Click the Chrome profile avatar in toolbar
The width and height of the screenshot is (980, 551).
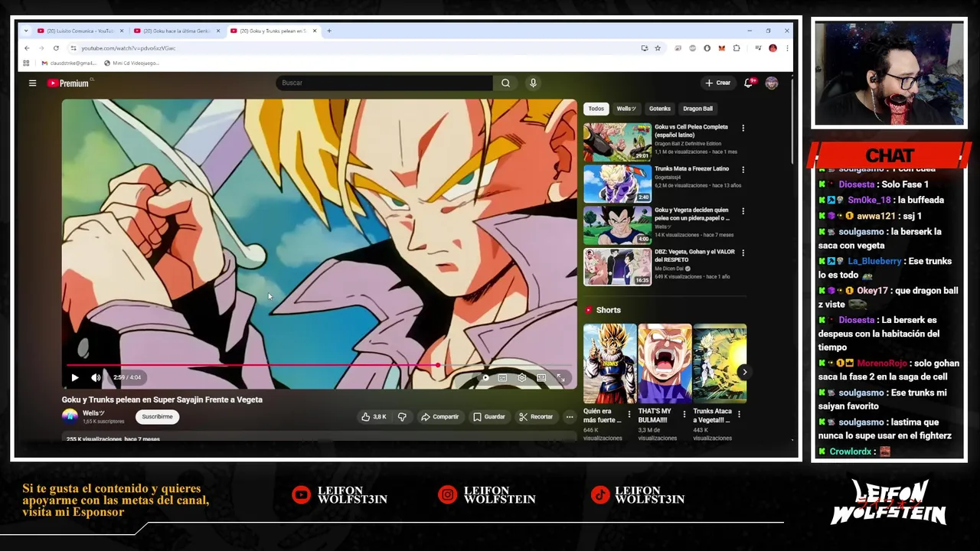pyautogui.click(x=773, y=48)
